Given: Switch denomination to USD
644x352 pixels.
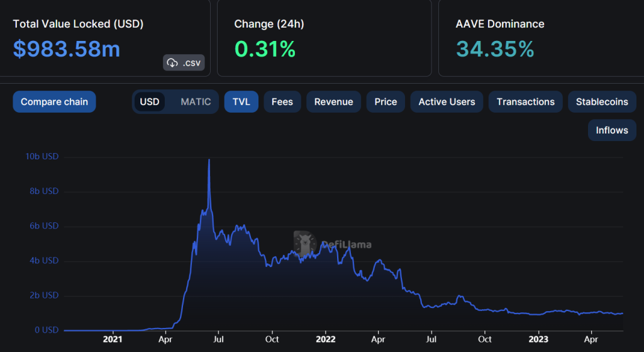Looking at the screenshot, I should pos(150,101).
